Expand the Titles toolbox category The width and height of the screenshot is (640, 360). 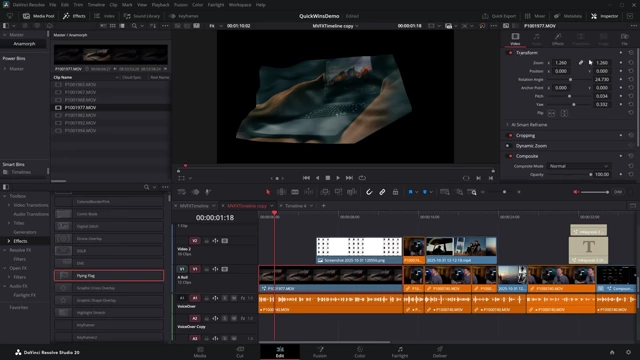[9, 223]
